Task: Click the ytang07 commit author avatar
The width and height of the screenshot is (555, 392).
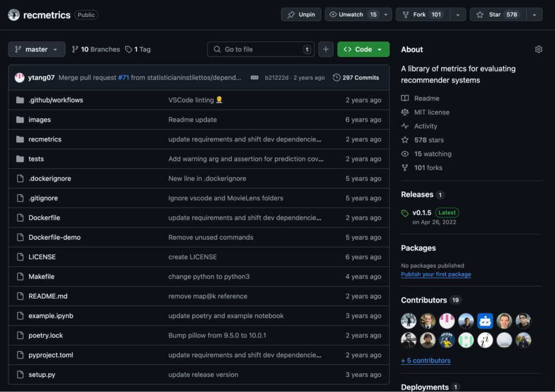Action: 20,78
